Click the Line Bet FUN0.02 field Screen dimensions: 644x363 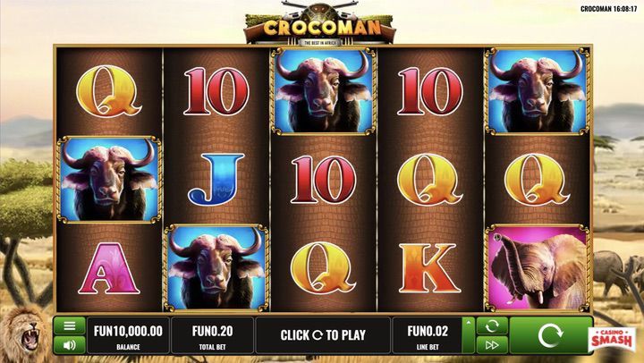pos(428,335)
